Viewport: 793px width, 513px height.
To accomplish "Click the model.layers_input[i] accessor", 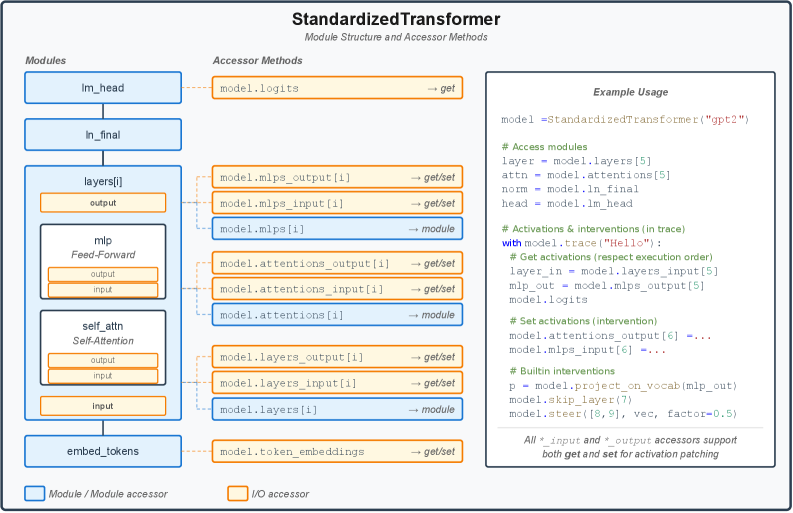I will tap(337, 383).
